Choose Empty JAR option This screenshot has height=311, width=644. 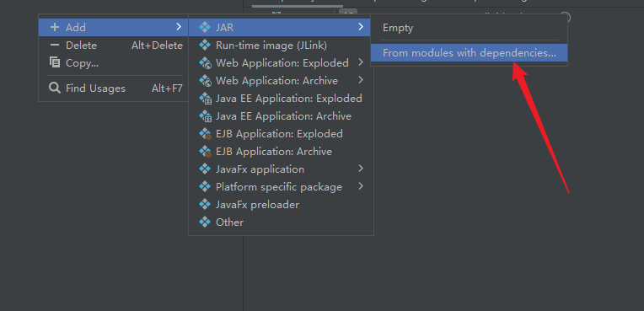point(469,28)
